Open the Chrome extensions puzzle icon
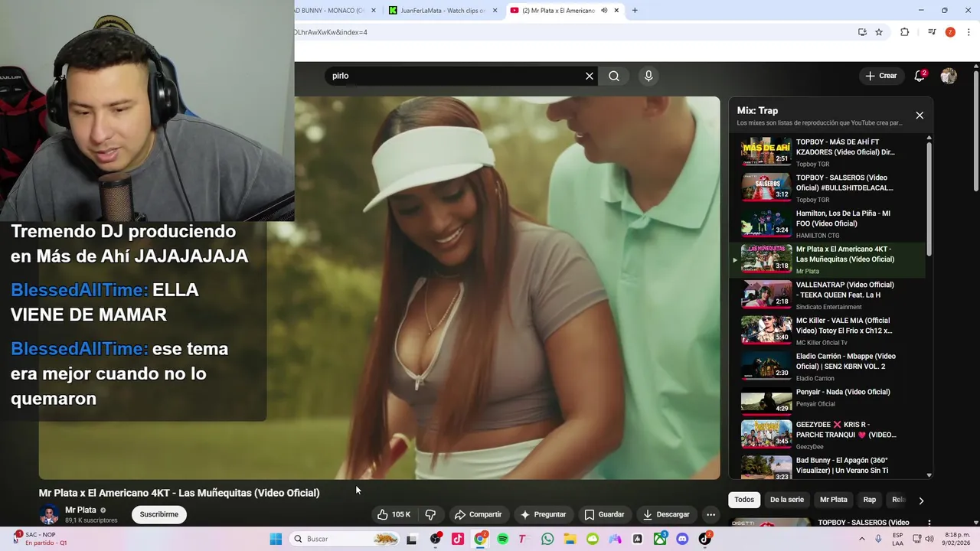The width and height of the screenshot is (980, 551). (x=905, y=32)
